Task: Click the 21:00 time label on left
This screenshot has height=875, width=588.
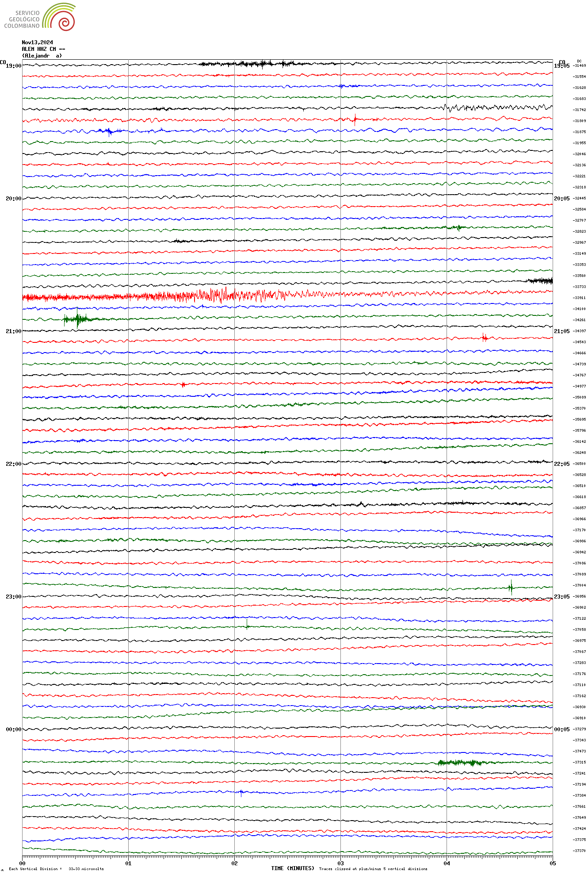Action: pyautogui.click(x=13, y=331)
